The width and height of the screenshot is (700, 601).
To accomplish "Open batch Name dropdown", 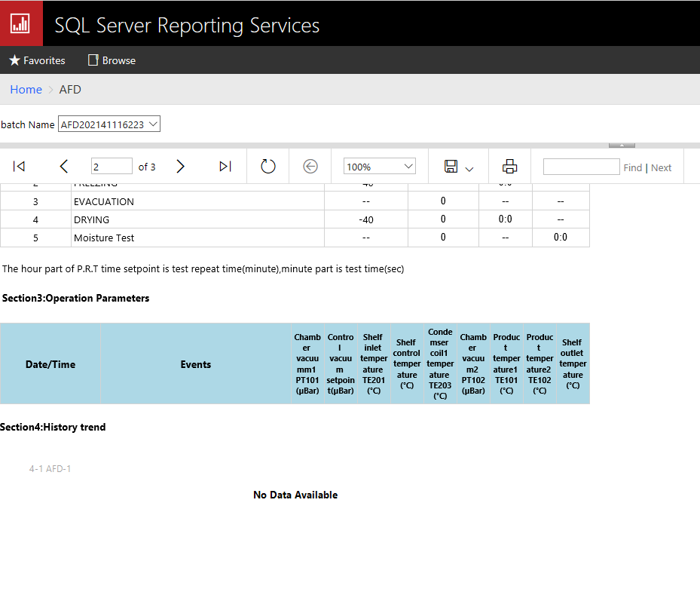I will pos(109,124).
